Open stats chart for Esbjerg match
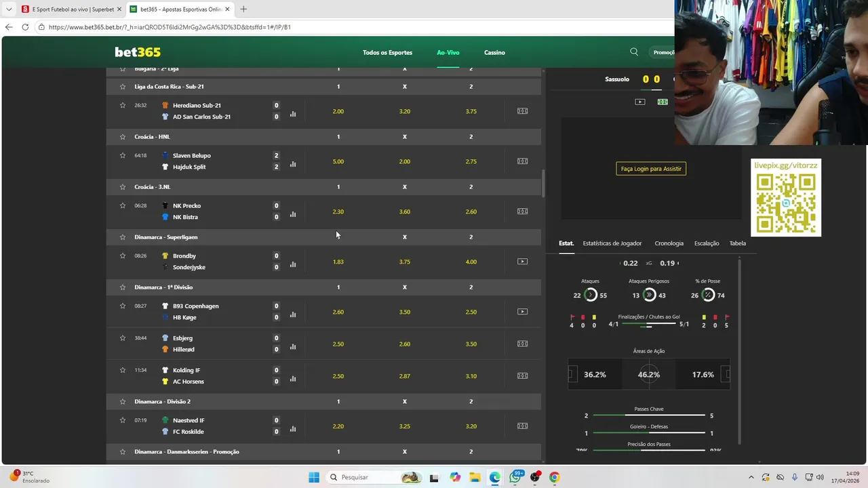868x488 pixels. (293, 346)
